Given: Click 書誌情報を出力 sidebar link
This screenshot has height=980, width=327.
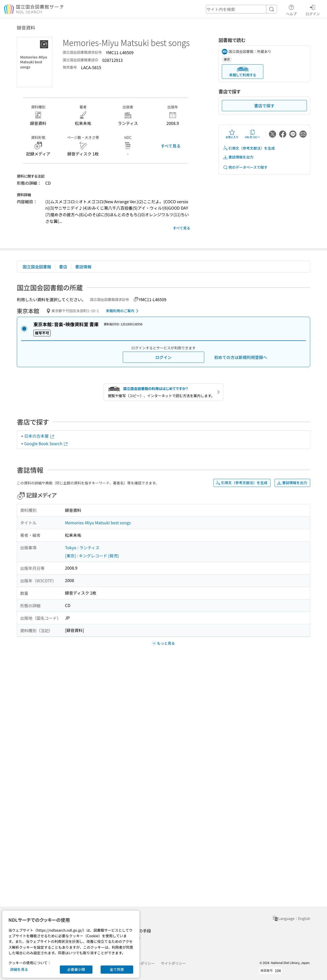Looking at the screenshot, I should (x=238, y=157).
